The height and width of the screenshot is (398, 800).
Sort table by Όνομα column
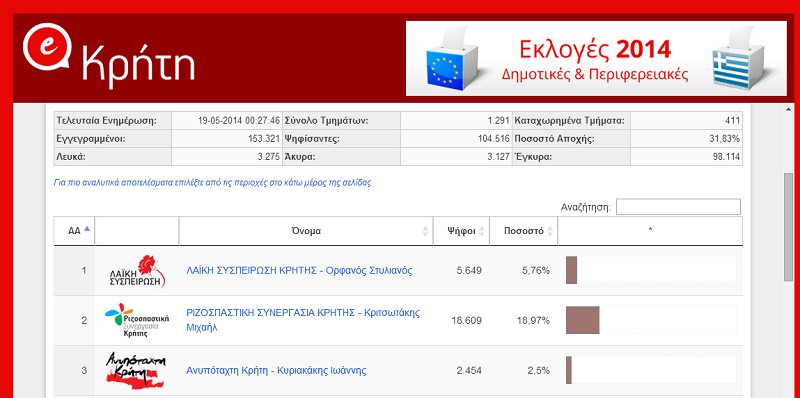306,231
